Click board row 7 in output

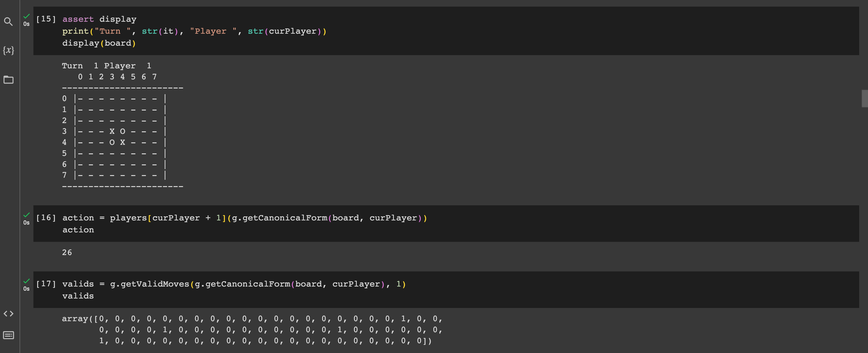[114, 175]
